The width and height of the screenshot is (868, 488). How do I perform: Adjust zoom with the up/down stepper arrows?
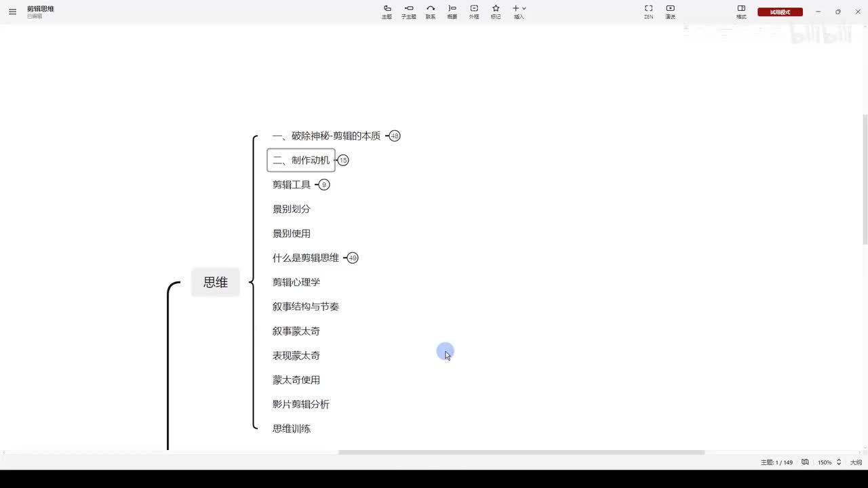click(839, 462)
